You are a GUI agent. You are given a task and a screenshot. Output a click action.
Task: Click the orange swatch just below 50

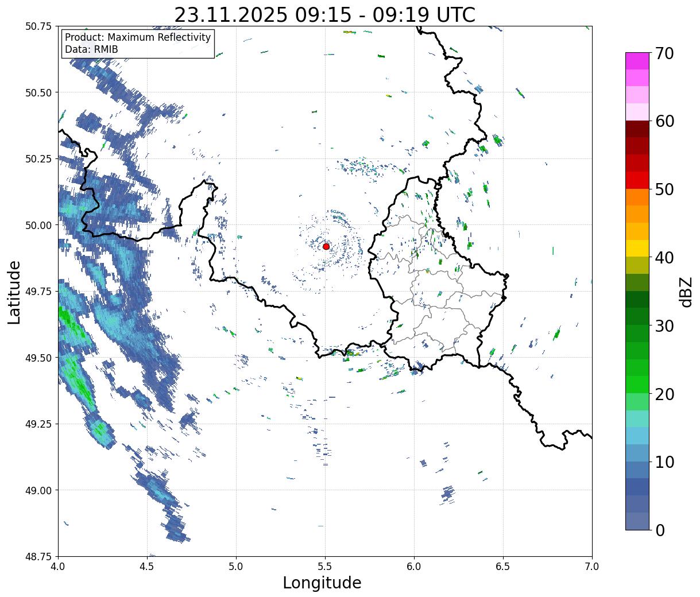[x=637, y=197]
